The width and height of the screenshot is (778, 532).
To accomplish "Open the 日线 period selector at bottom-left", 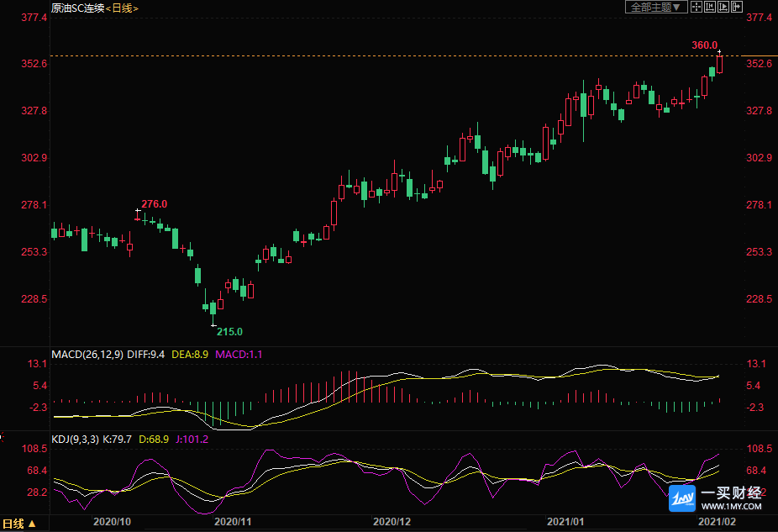I will tap(19, 524).
